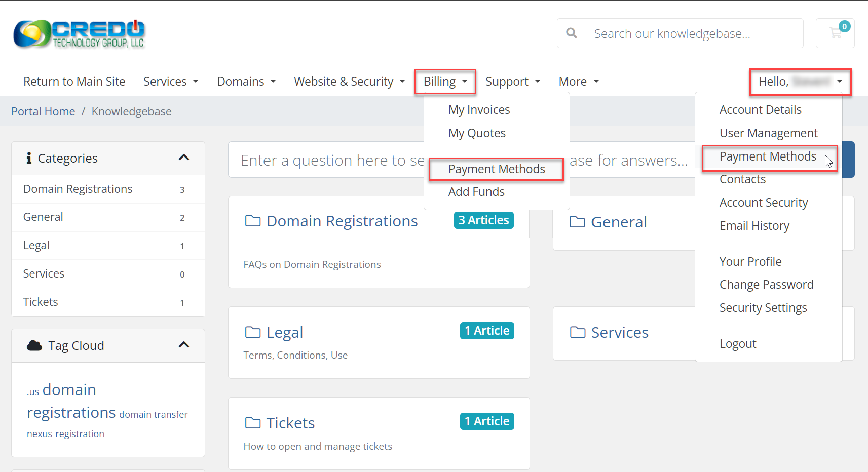
Task: Click the Credo Technology Group logo
Action: [x=79, y=34]
